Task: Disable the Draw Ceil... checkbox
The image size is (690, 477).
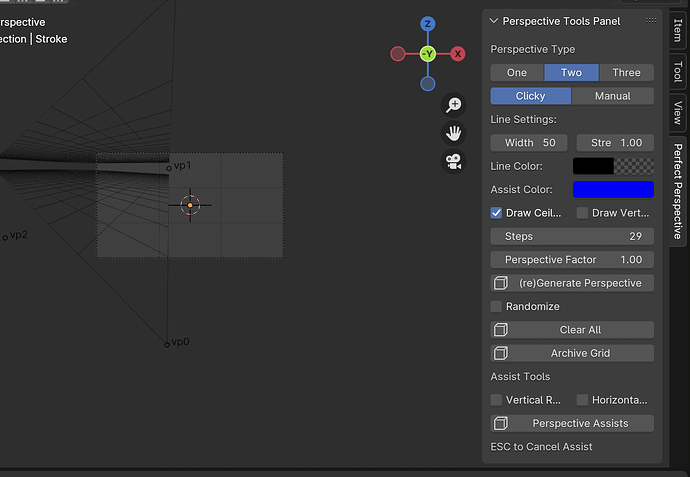Action: pyautogui.click(x=496, y=213)
